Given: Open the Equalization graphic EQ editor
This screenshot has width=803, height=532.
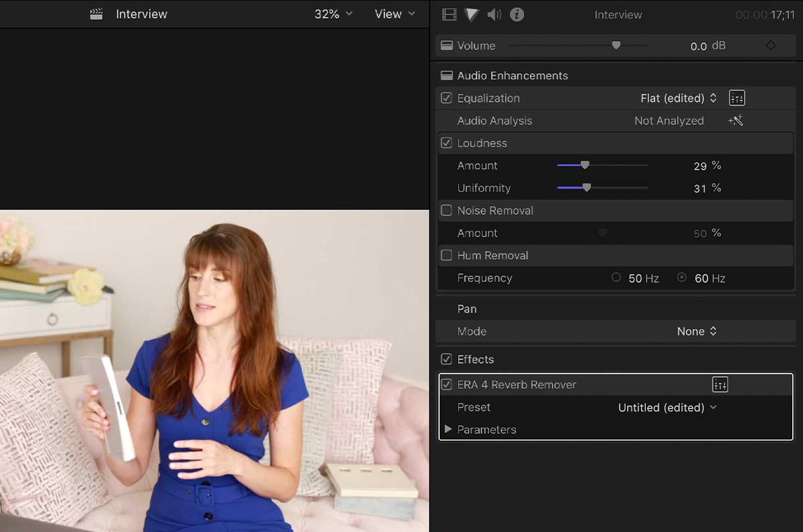Looking at the screenshot, I should coord(737,98).
